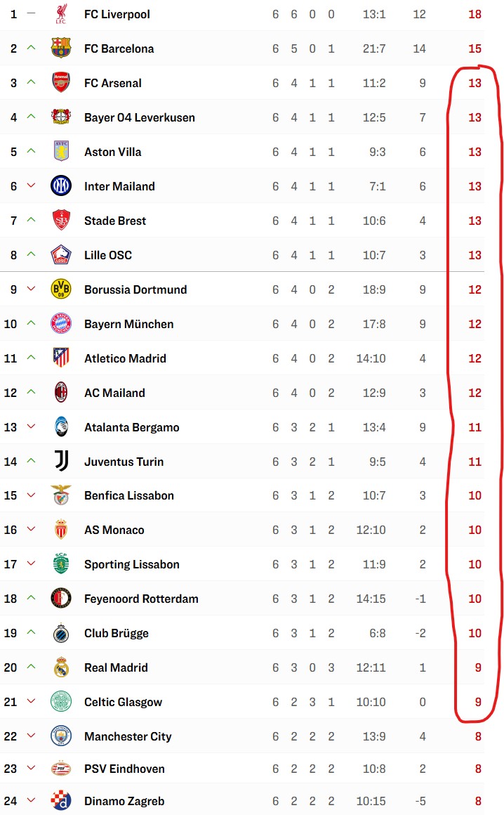Click Sporting Lissabon's 10 points value
The width and height of the screenshot is (504, 815).
(475, 564)
